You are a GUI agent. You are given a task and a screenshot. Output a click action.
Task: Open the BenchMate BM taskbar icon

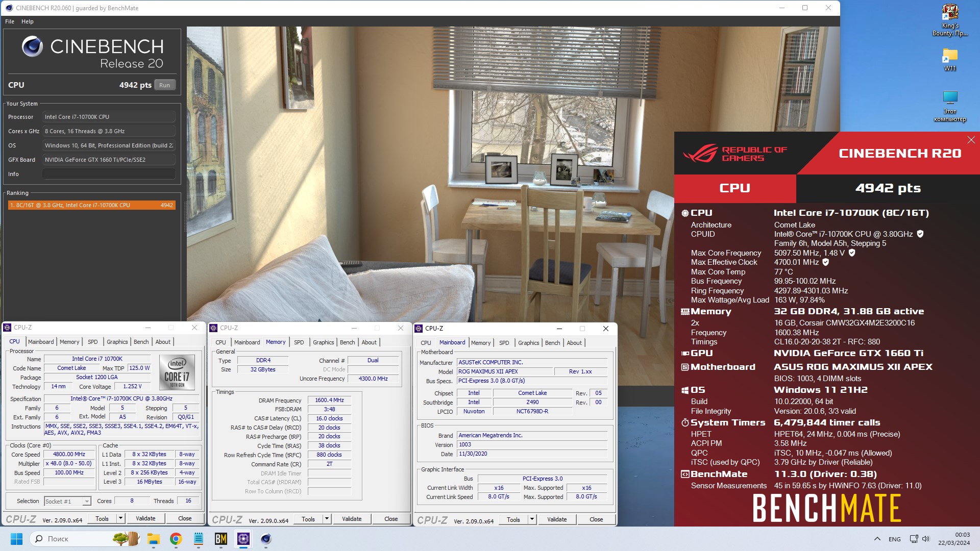(x=221, y=539)
